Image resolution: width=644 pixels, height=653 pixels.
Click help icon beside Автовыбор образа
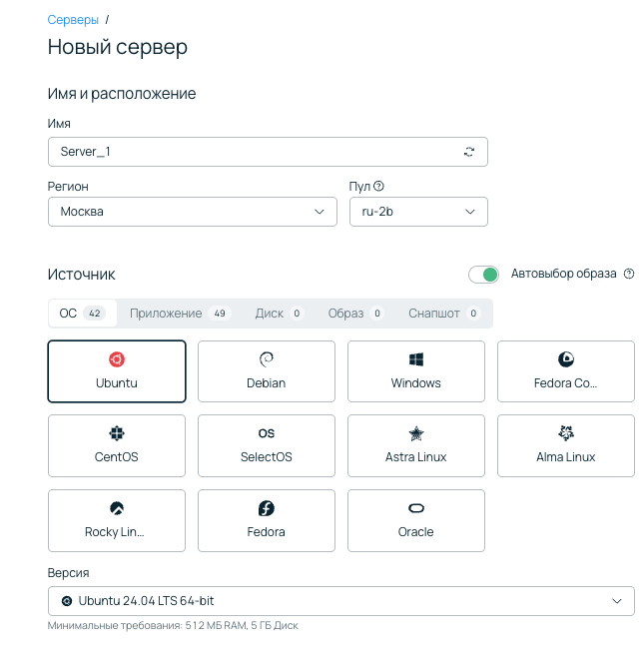(629, 274)
